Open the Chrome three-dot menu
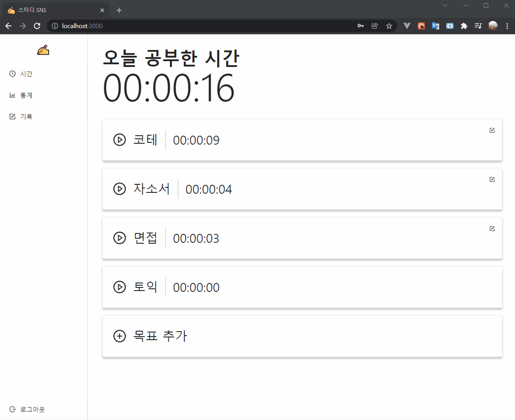Viewport: 515px width, 420px height. point(507,26)
